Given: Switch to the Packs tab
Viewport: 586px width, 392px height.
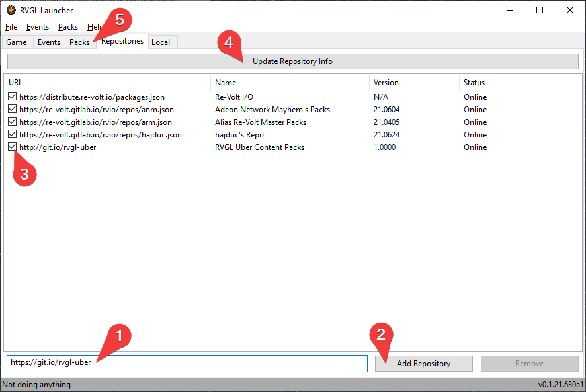Looking at the screenshot, I should (x=79, y=42).
